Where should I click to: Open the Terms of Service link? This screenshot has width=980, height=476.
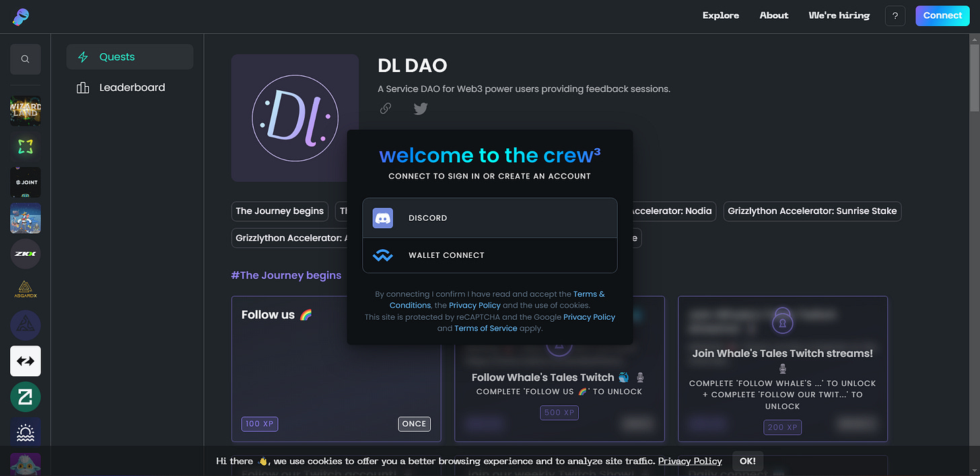[486, 329]
